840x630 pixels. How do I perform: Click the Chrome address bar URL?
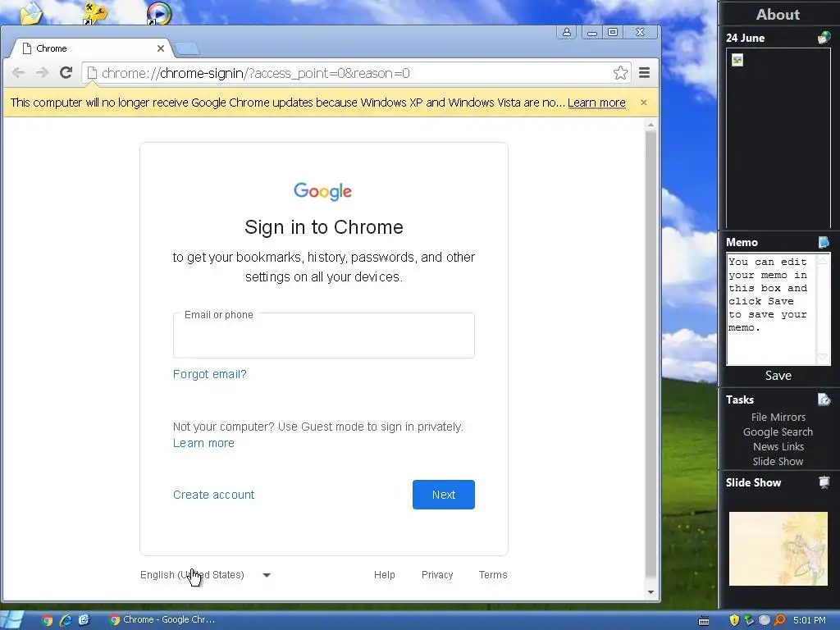[256, 73]
